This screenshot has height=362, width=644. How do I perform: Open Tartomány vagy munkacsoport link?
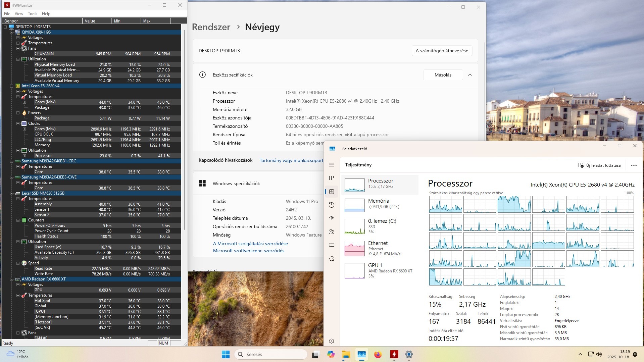click(x=291, y=160)
